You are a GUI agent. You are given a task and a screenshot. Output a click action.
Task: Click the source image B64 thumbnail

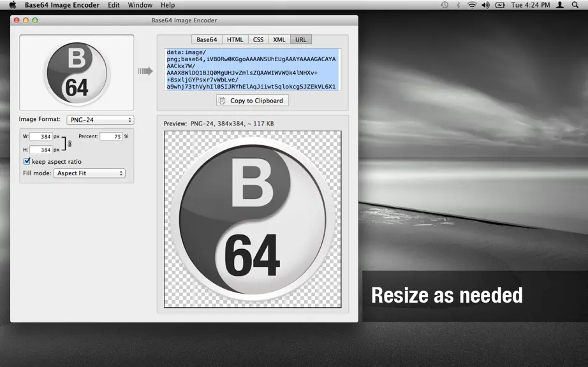(x=77, y=73)
